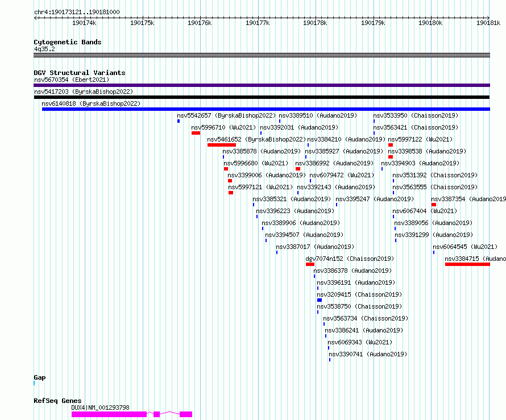Click the nsv6140818 (ByrskaBishop2022) blue variant bar
The width and height of the screenshot is (506, 420).
pyautogui.click(x=266, y=109)
